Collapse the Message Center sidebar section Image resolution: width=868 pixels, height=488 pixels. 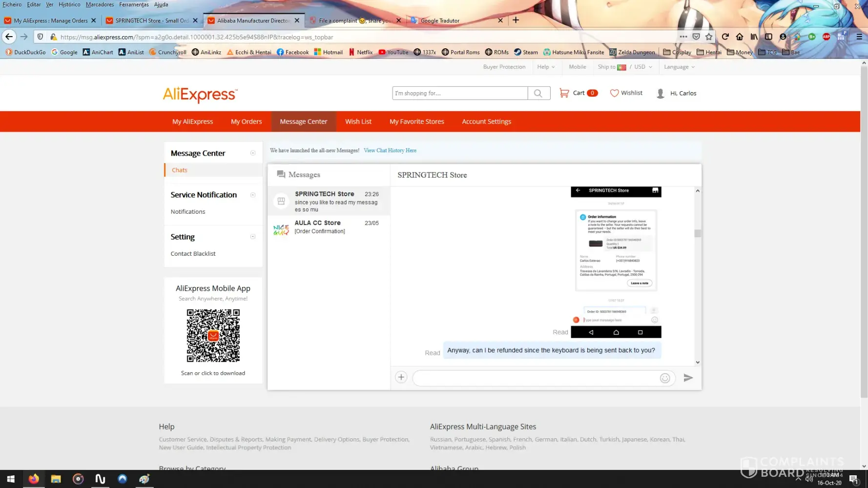(x=253, y=153)
